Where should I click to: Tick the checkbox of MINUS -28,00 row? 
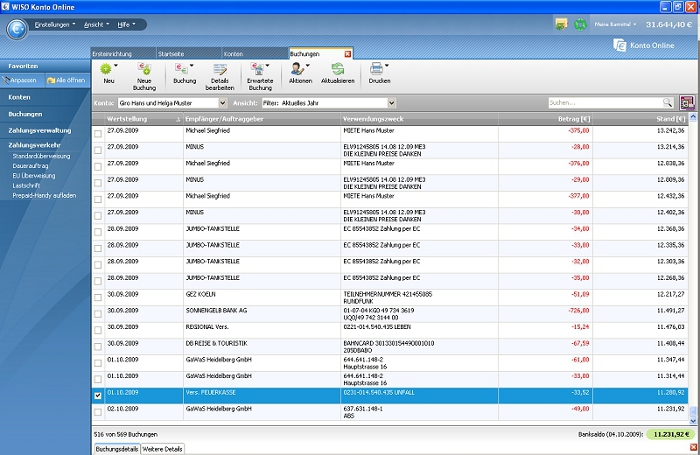pyautogui.click(x=98, y=150)
